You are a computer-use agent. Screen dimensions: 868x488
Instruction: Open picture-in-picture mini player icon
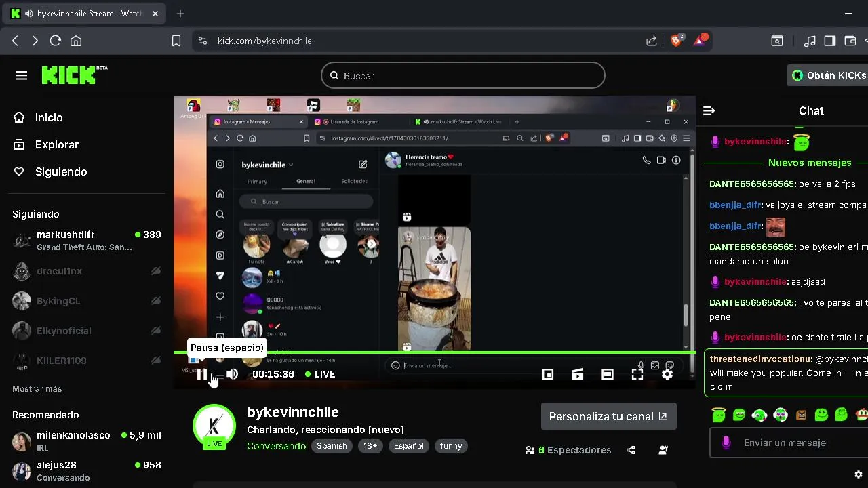point(548,374)
